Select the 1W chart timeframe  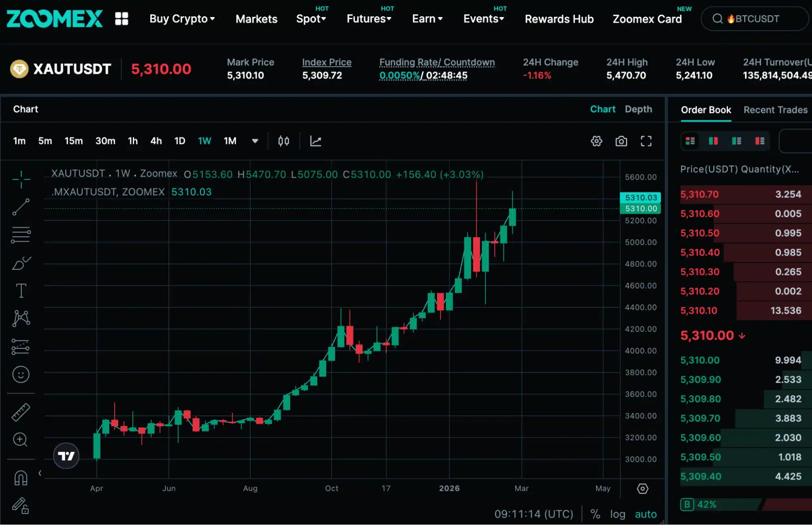click(204, 141)
